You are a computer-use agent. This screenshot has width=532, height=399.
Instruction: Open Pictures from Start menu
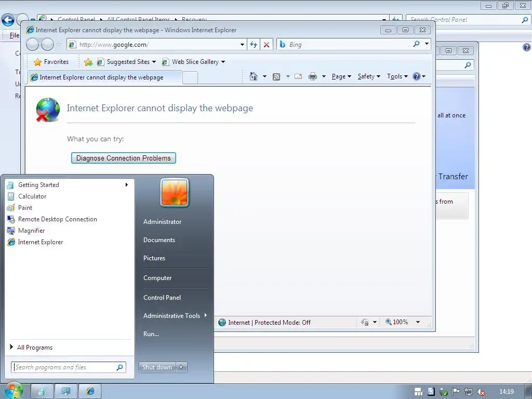coord(154,258)
